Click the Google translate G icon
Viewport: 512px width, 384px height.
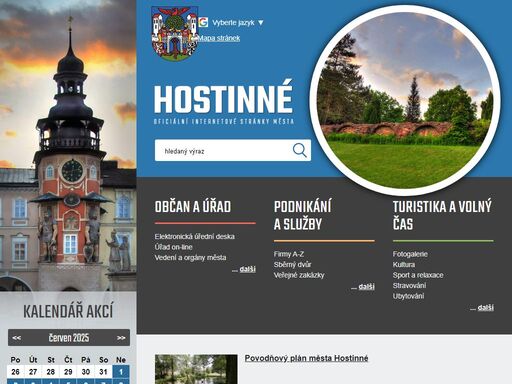[203, 22]
